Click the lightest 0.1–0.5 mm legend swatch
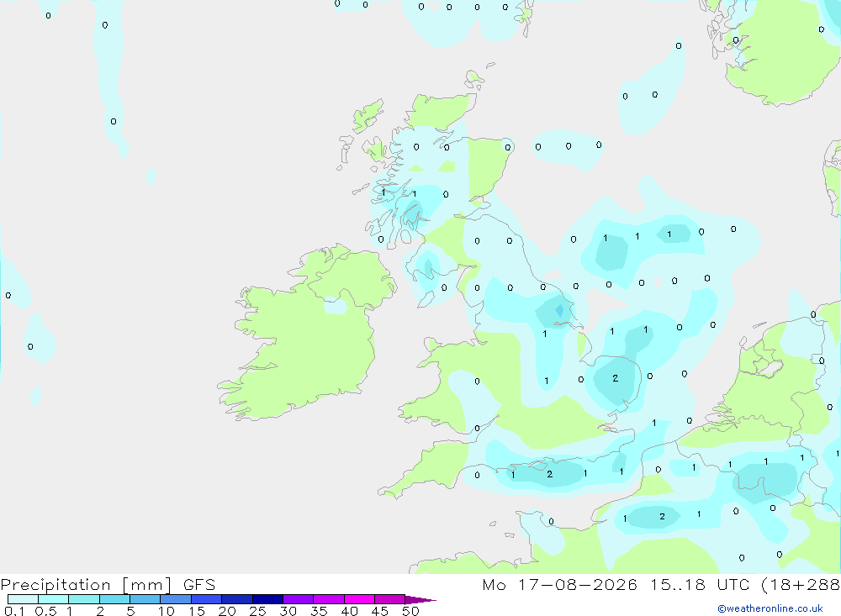841x616 pixels. coord(23,599)
